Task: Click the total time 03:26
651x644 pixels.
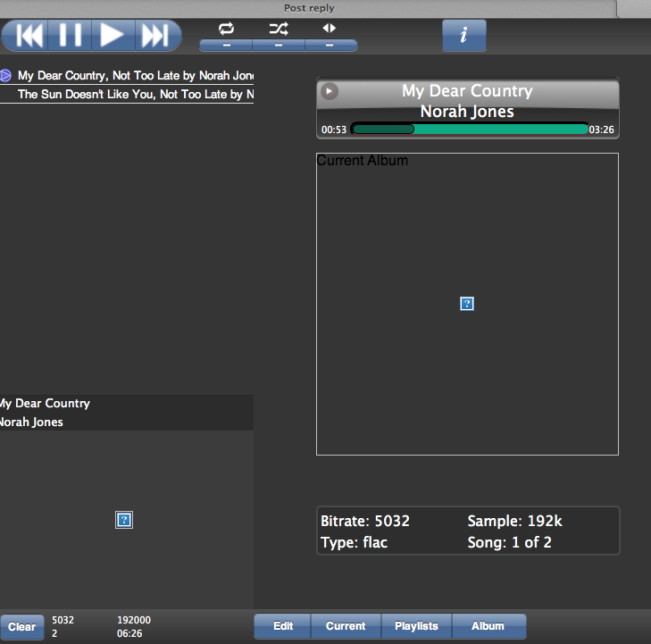Action: (x=601, y=130)
